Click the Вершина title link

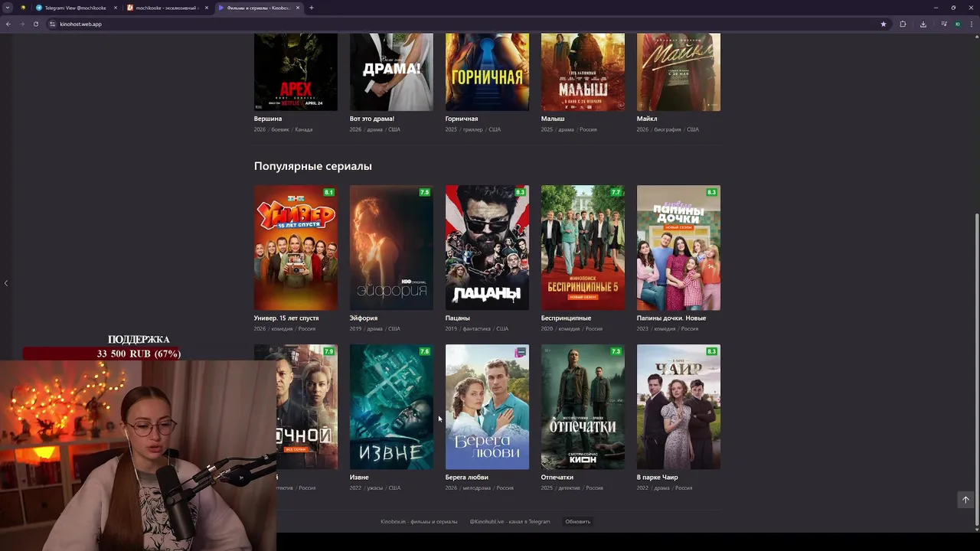pyautogui.click(x=268, y=119)
